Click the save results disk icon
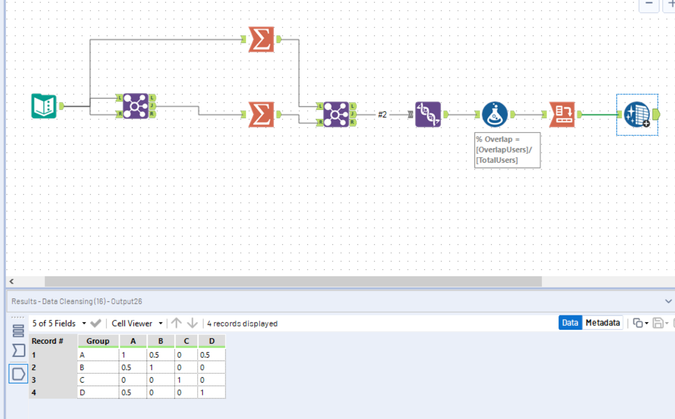 658,323
